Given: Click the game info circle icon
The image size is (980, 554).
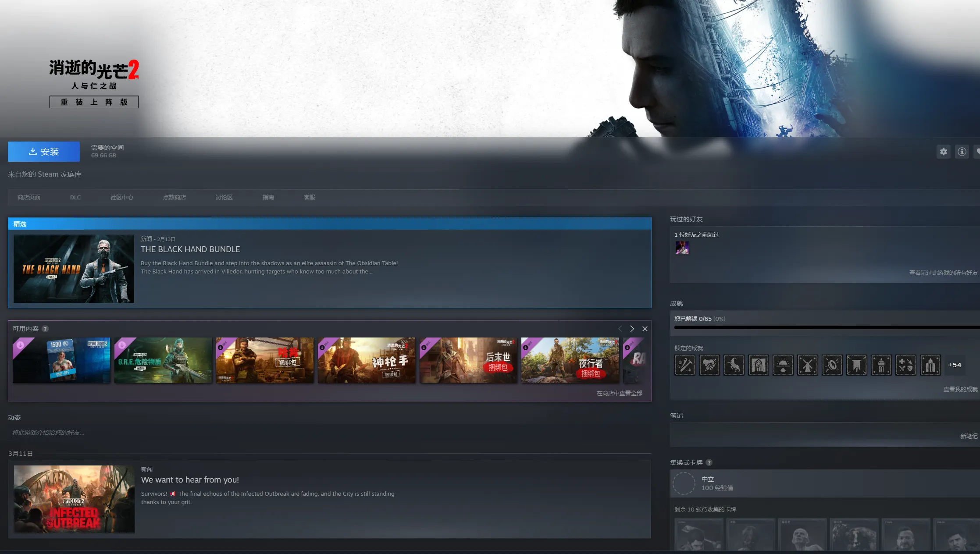Looking at the screenshot, I should [962, 152].
